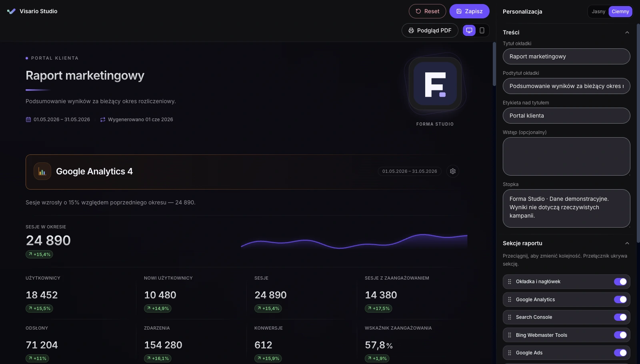The image size is (640, 364).
Task: Disable the Google Analytics section switch
Action: pos(620,300)
